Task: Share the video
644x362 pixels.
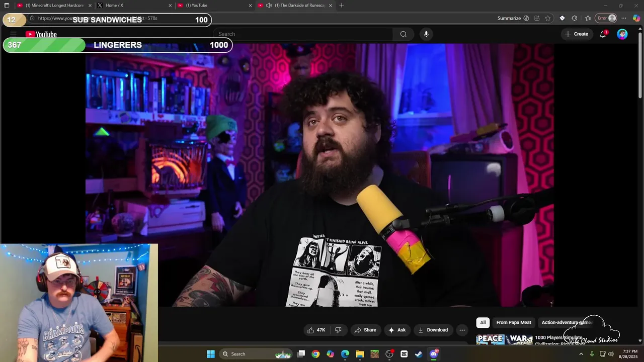Action: coord(365,330)
